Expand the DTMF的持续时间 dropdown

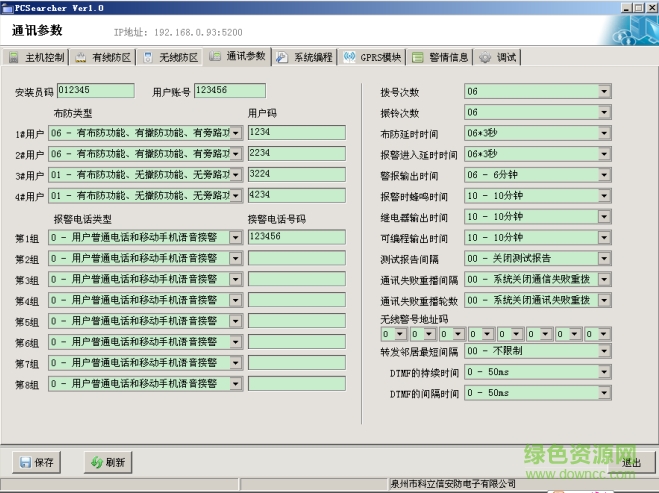[604, 373]
